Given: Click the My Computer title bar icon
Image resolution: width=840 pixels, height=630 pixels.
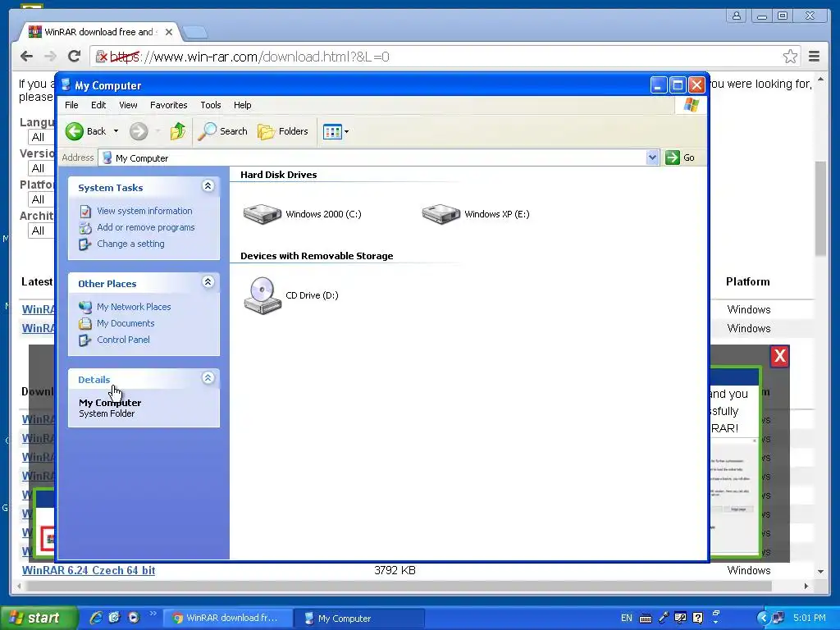Looking at the screenshot, I should (66, 85).
